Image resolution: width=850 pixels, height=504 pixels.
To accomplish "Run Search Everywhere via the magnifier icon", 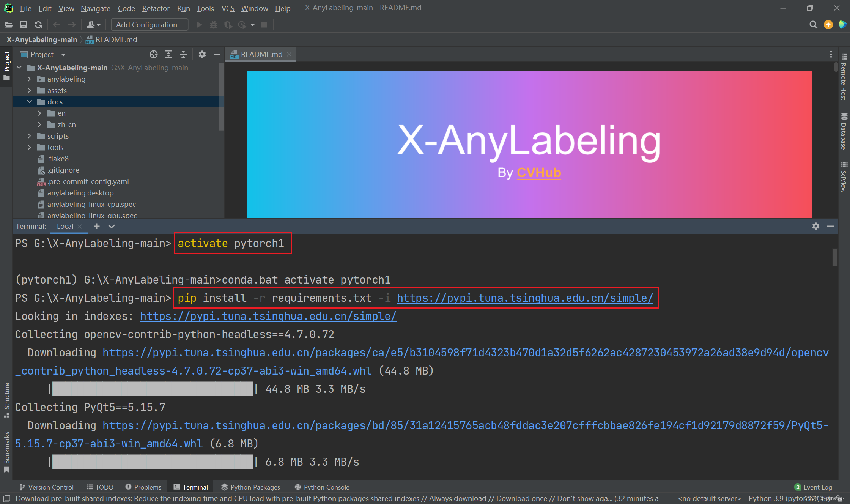I will pos(813,24).
